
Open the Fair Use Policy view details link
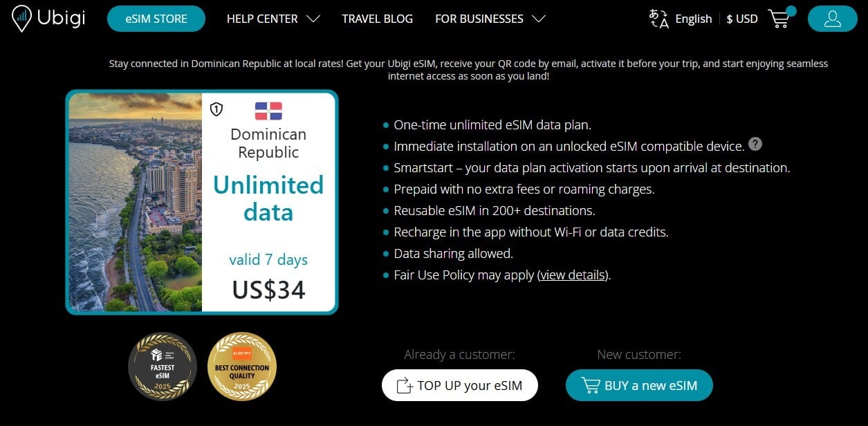point(573,275)
